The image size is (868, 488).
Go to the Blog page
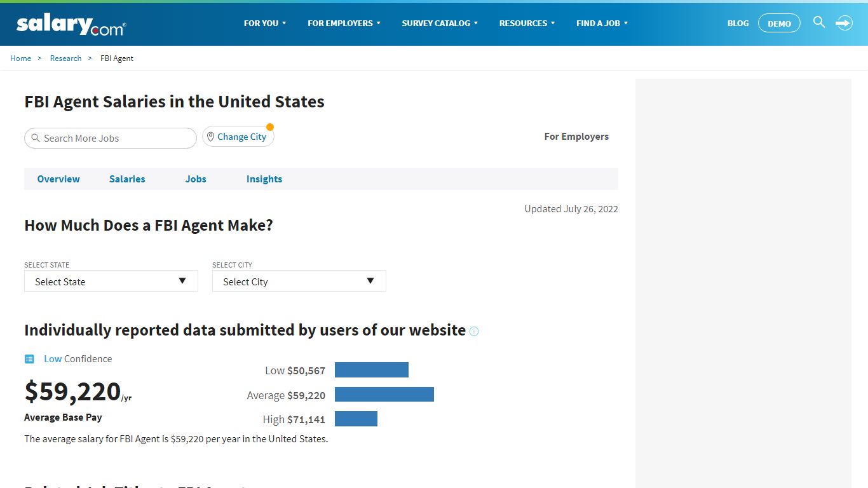(738, 23)
